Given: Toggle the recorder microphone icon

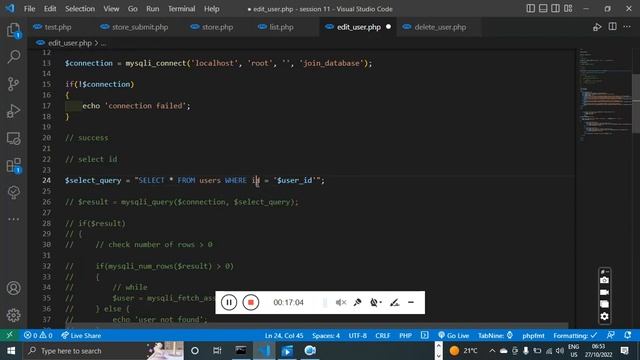Looking at the screenshot, I should coord(357,302).
